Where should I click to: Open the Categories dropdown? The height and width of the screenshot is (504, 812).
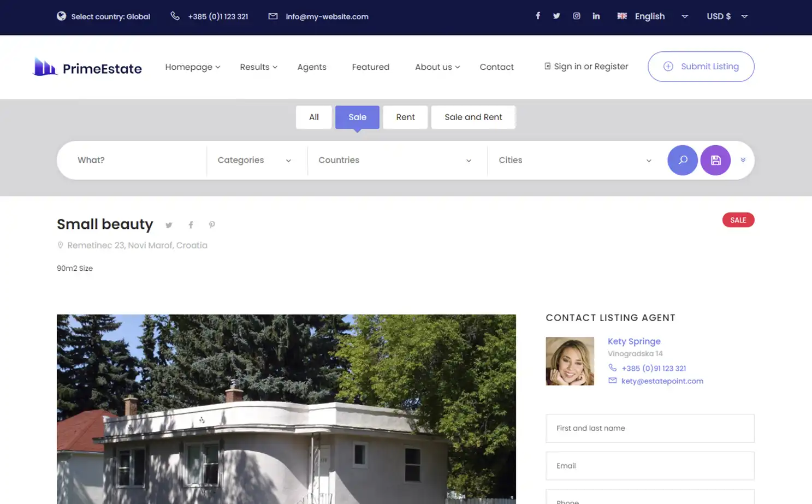pyautogui.click(x=253, y=160)
